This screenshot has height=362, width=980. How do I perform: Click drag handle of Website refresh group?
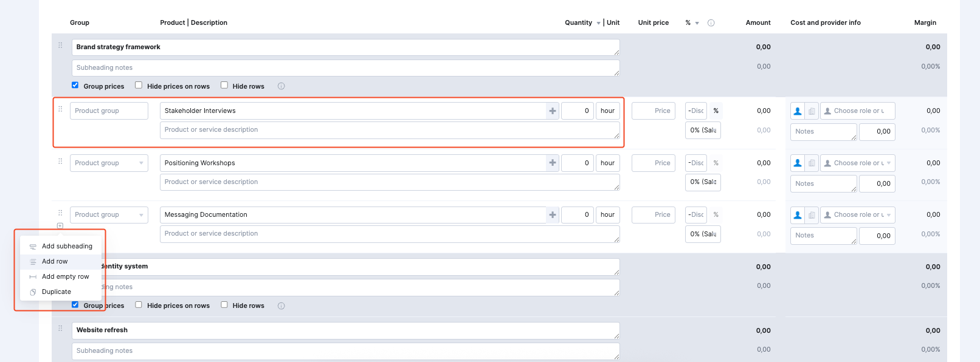(60, 329)
